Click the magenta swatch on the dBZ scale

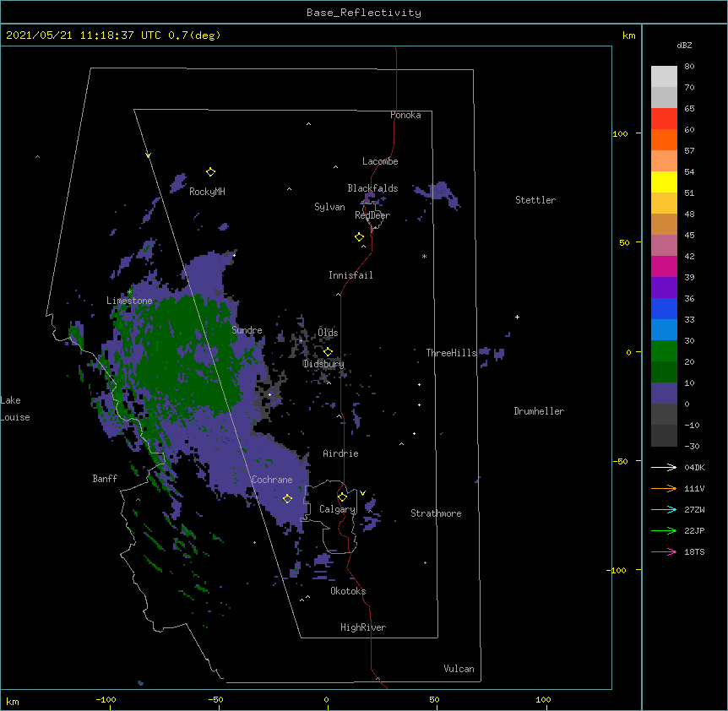(664, 266)
